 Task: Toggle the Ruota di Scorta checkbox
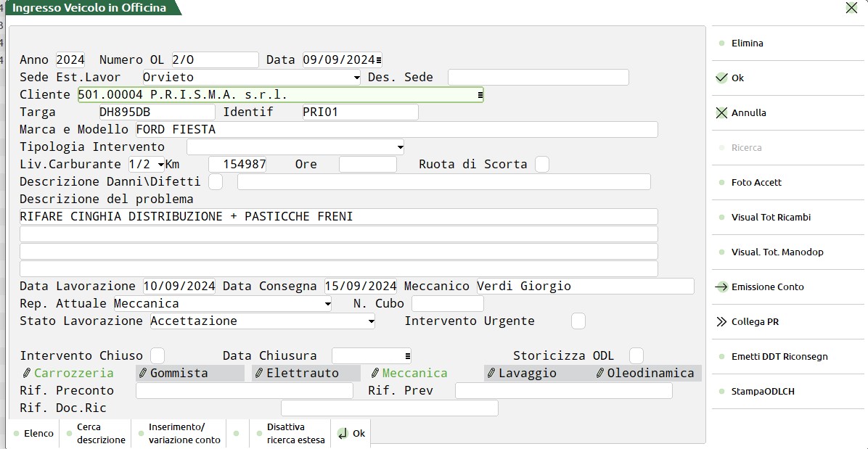(541, 164)
